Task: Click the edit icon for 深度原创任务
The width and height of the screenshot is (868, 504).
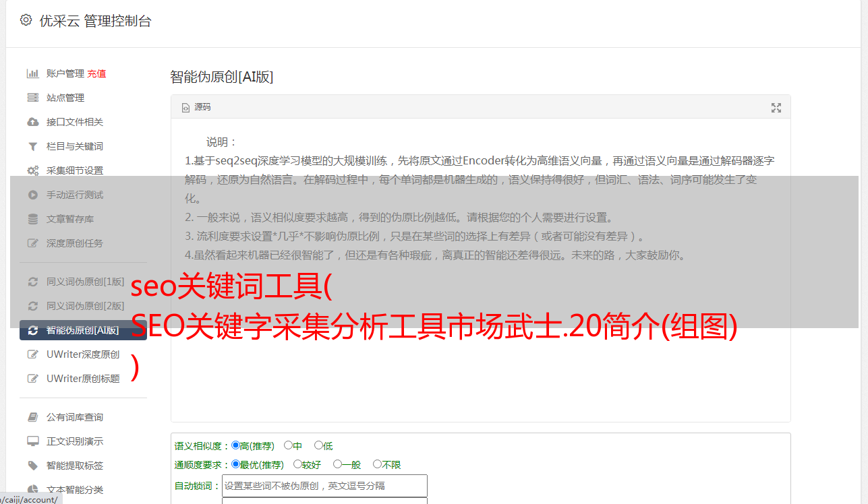Action: pyautogui.click(x=32, y=243)
